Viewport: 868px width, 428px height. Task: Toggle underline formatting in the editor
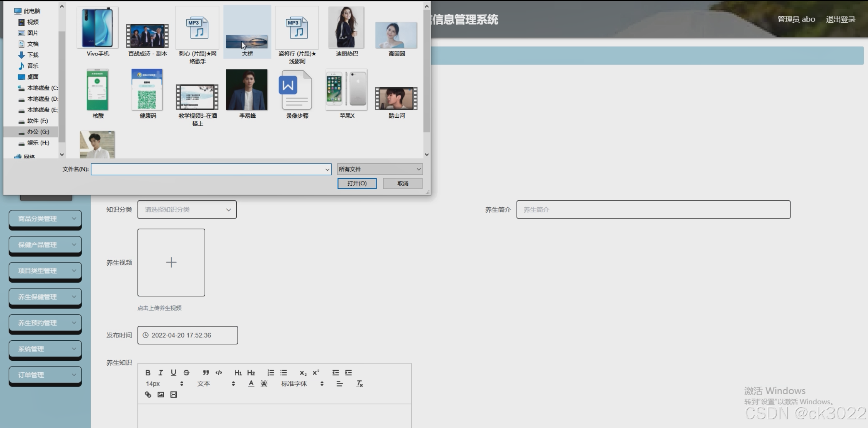pos(173,373)
